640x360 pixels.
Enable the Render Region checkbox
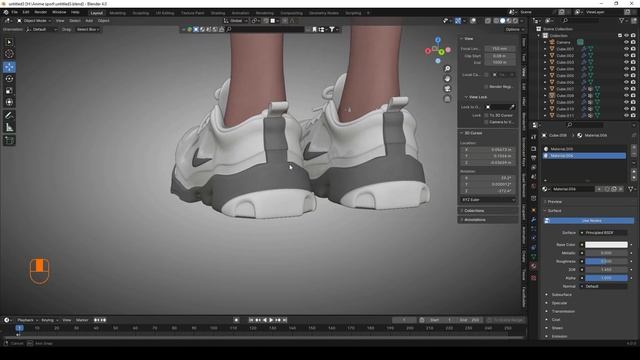tap(486, 87)
